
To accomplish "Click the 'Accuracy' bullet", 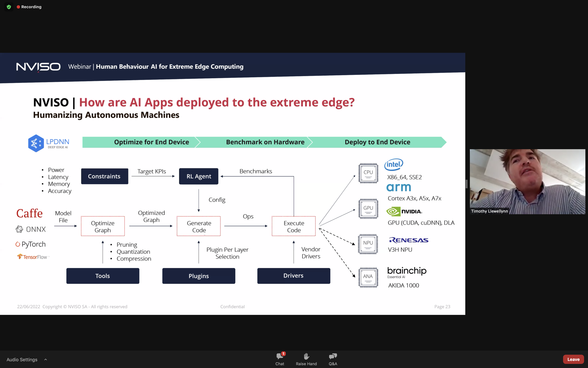I will point(60,191).
